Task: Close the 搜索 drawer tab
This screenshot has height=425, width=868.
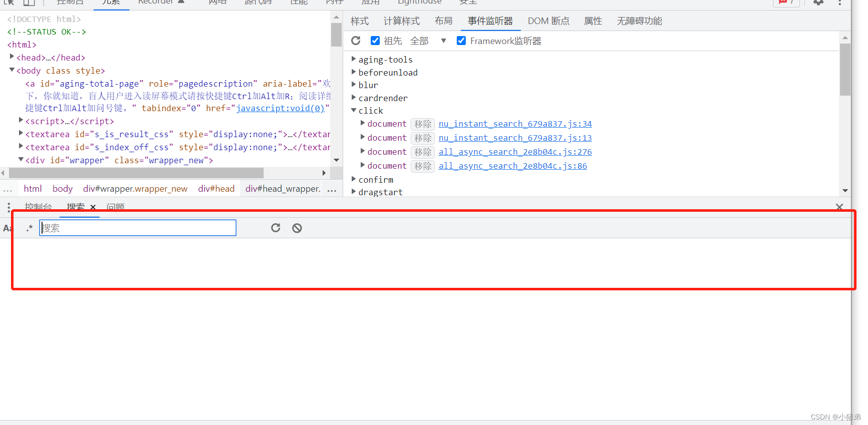Action: (93, 207)
